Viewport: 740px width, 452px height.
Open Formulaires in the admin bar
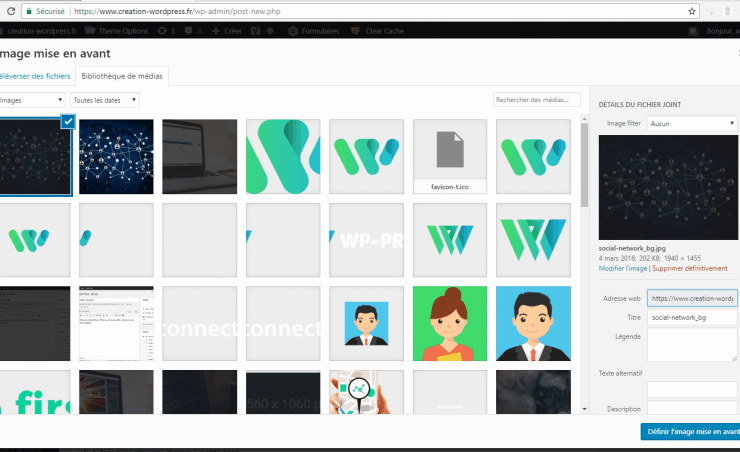coord(314,31)
